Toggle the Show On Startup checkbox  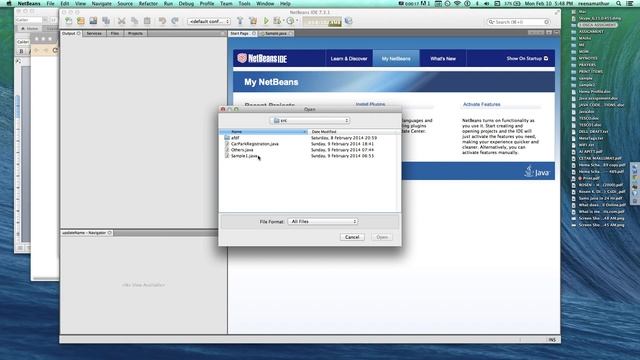(546, 58)
